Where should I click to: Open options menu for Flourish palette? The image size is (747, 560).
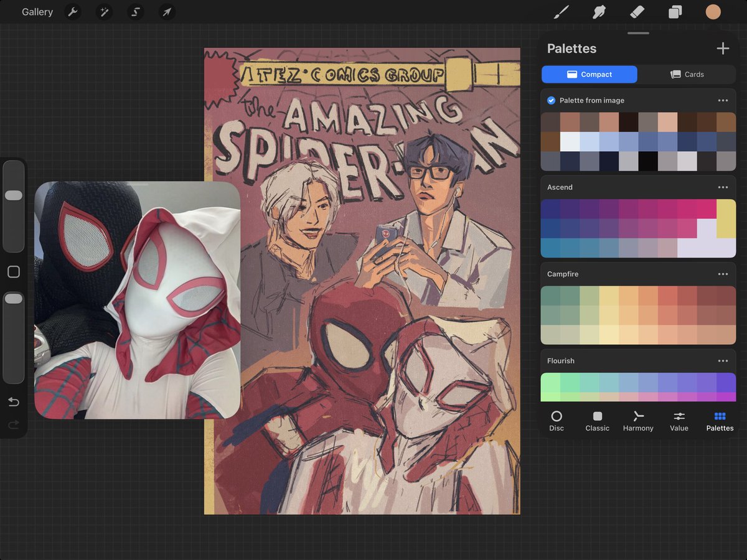tap(723, 361)
